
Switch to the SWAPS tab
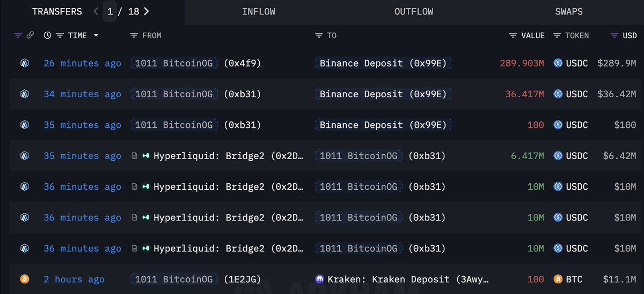pos(569,11)
